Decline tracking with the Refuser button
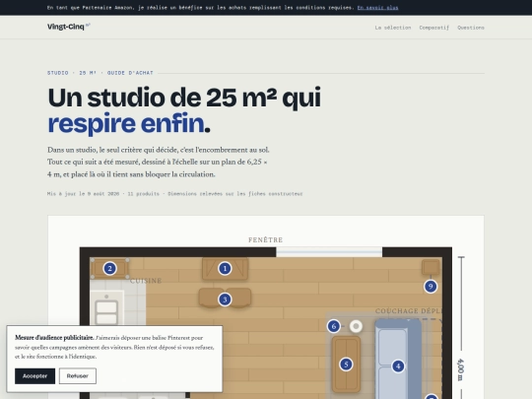Image resolution: width=532 pixels, height=399 pixels. [x=78, y=376]
